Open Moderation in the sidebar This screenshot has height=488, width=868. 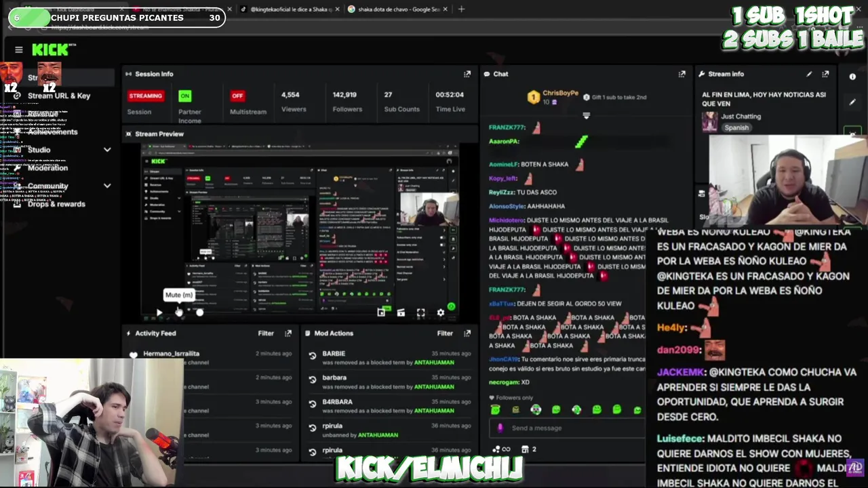[x=47, y=167]
